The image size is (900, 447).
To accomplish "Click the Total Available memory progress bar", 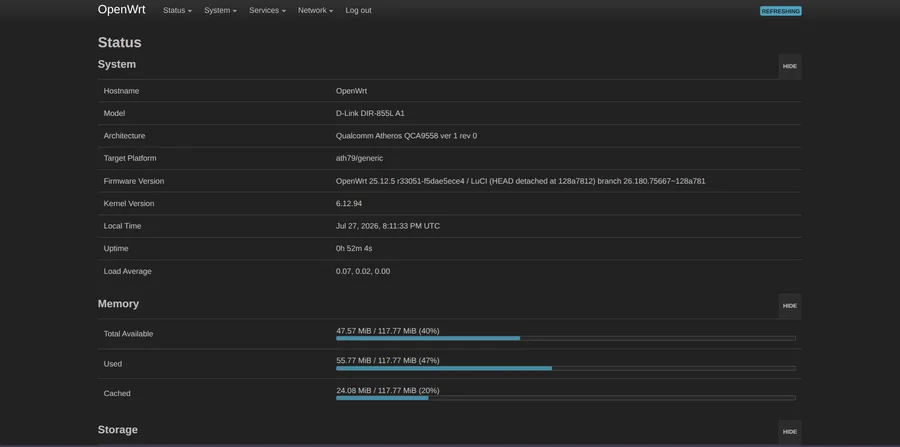I will [x=566, y=339].
